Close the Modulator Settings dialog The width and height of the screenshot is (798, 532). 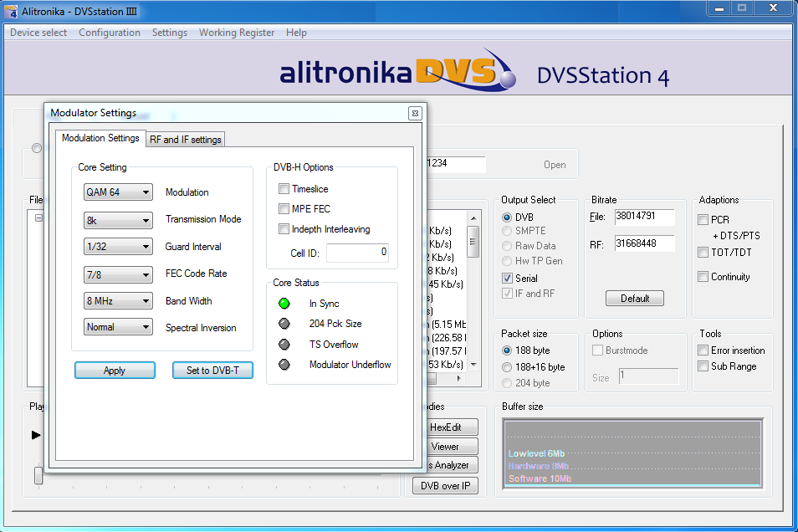[415, 113]
